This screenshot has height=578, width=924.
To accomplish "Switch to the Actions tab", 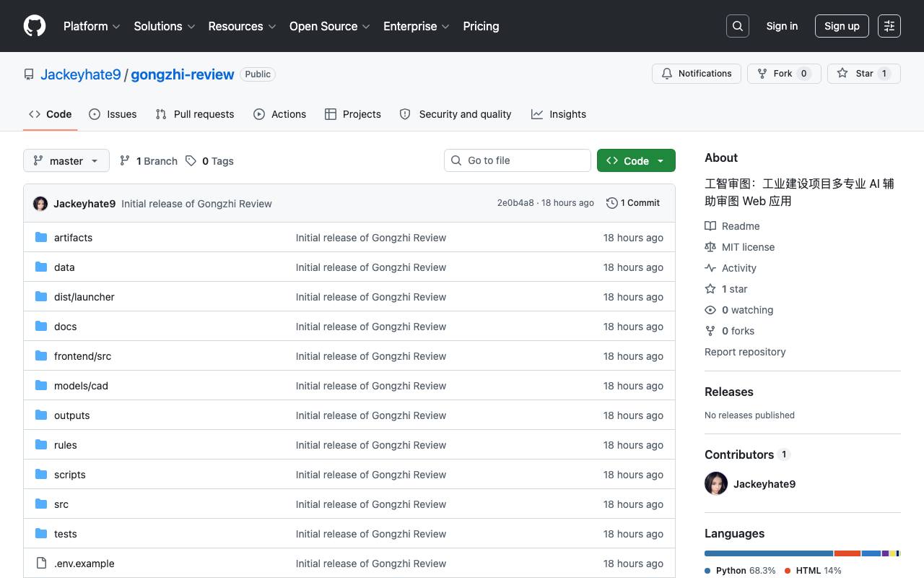I will coord(280,114).
